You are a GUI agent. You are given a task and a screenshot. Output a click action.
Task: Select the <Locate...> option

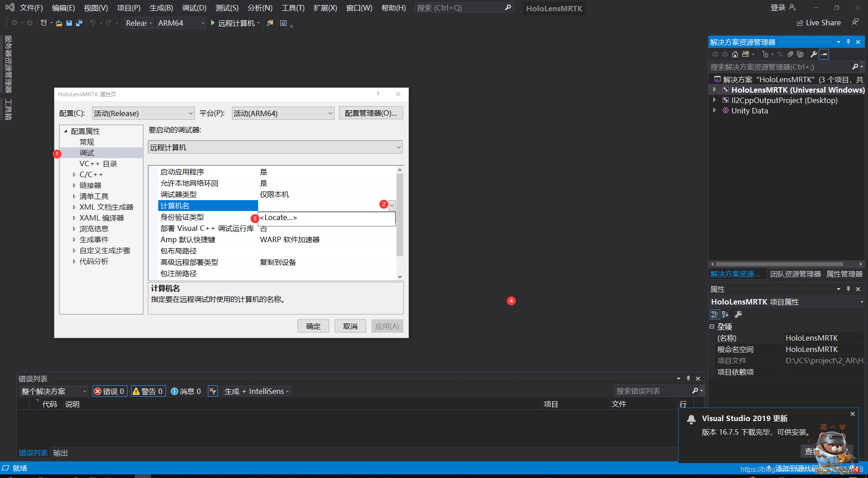326,218
